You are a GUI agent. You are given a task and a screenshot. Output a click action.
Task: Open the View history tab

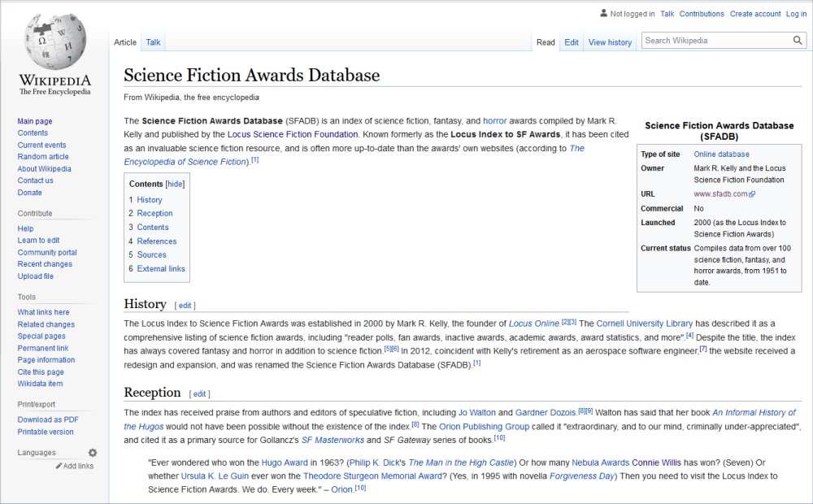click(x=610, y=42)
